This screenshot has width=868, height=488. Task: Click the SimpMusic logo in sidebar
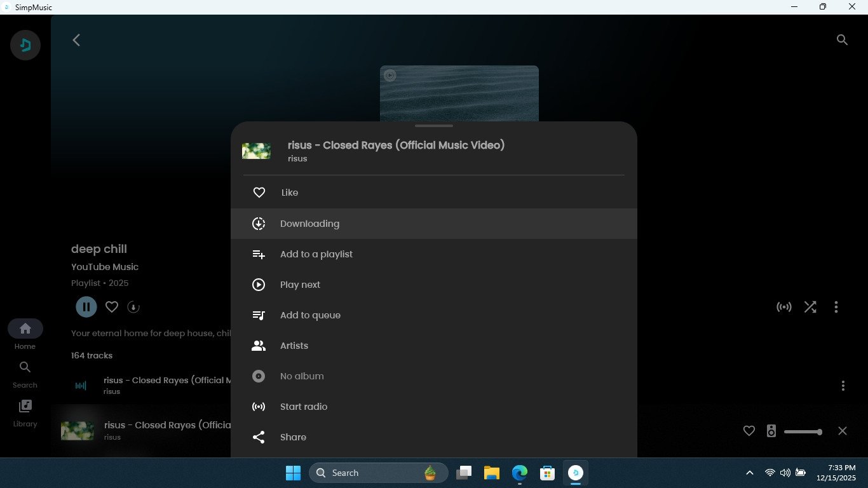coord(25,45)
